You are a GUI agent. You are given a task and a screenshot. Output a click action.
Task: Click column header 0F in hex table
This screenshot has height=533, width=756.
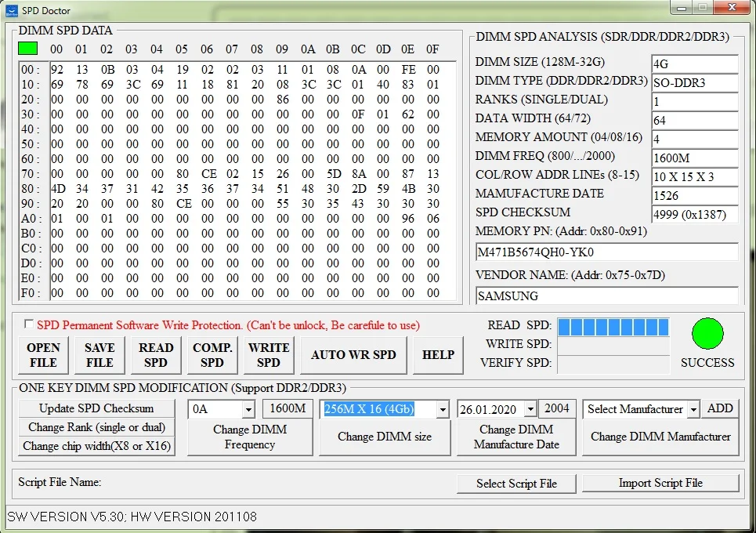432,49
